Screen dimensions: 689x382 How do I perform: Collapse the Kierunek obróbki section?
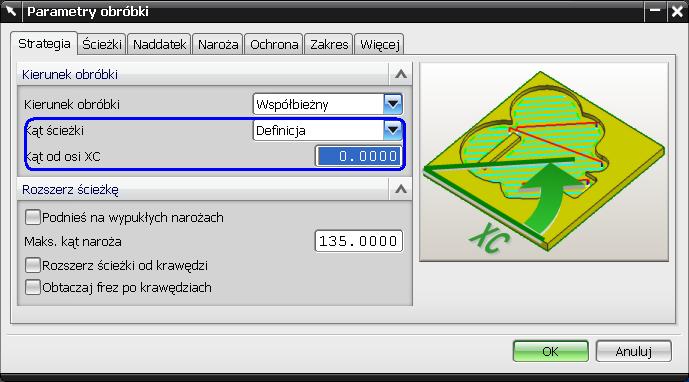tap(400, 74)
